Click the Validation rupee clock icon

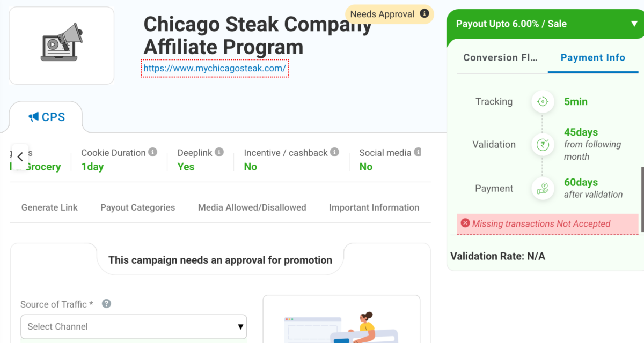point(543,145)
